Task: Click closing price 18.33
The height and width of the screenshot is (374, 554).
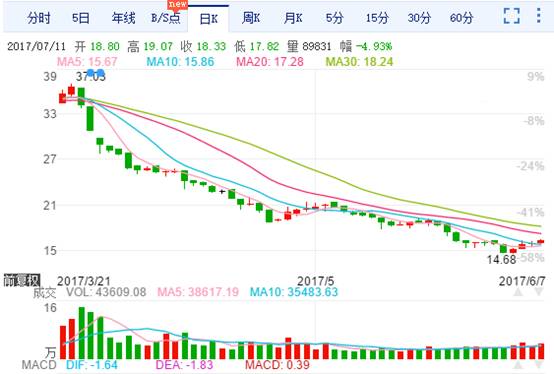Action: (x=211, y=46)
